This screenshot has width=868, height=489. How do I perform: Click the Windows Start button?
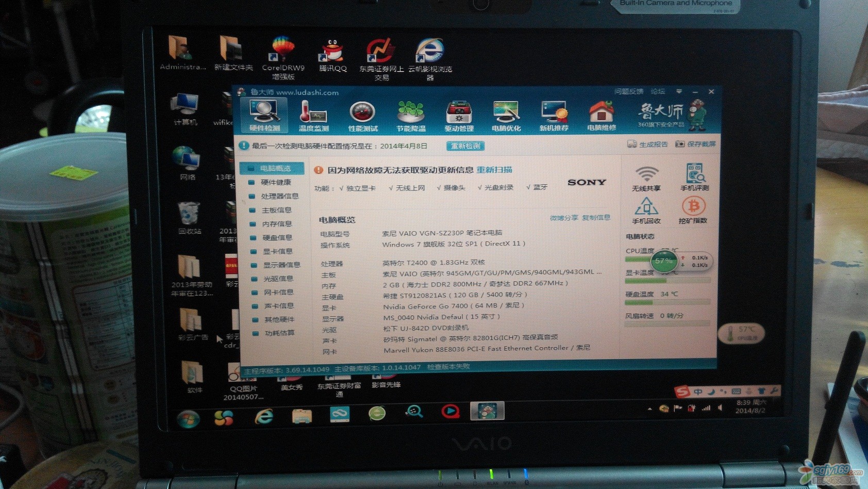point(188,418)
